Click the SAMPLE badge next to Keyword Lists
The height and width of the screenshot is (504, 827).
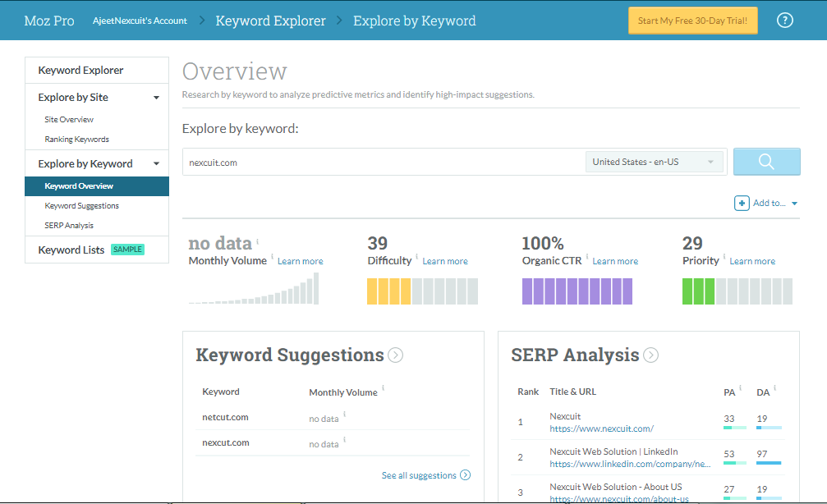[127, 250]
